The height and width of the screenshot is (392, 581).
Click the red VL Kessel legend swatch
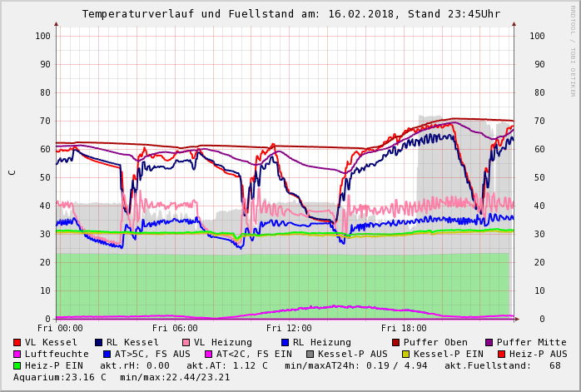(17, 342)
